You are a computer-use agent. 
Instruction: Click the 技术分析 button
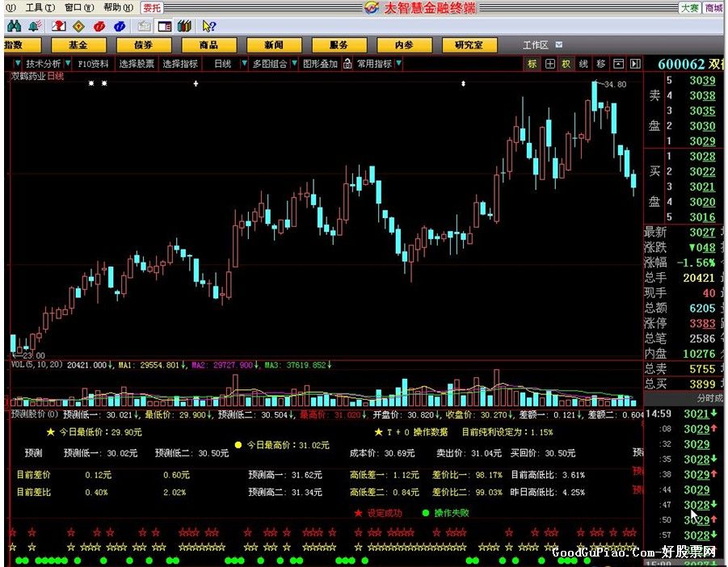point(43,64)
